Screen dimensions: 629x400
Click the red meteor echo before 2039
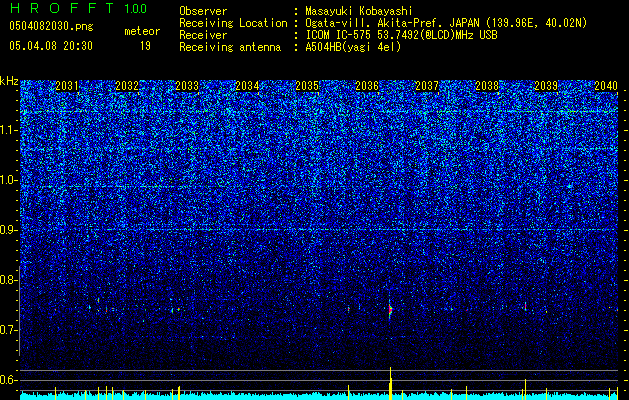[x=526, y=306]
